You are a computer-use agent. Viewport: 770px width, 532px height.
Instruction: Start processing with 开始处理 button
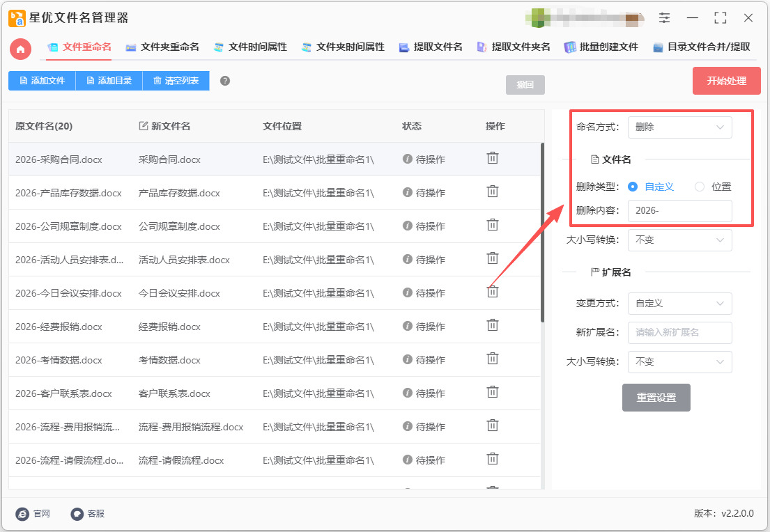pos(726,81)
